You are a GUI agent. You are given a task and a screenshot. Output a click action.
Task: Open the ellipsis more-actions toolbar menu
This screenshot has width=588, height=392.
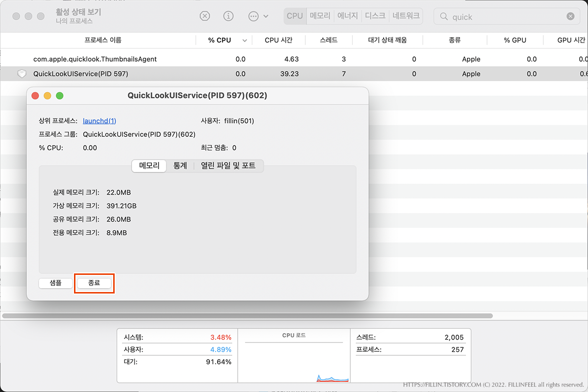(258, 16)
